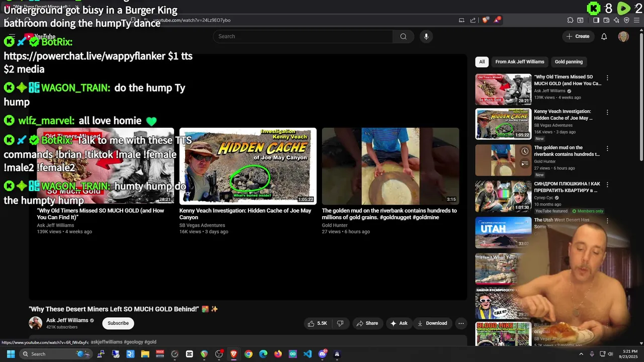Play golden mud gold pan end-screen thumbnail
The width and height of the screenshot is (644, 362).
[x=390, y=166]
